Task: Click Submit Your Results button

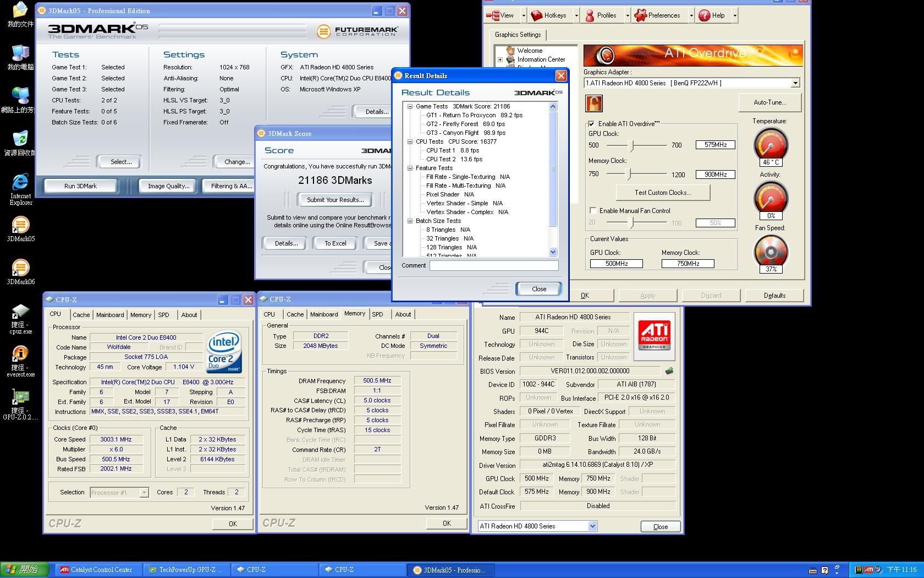Action: [335, 200]
